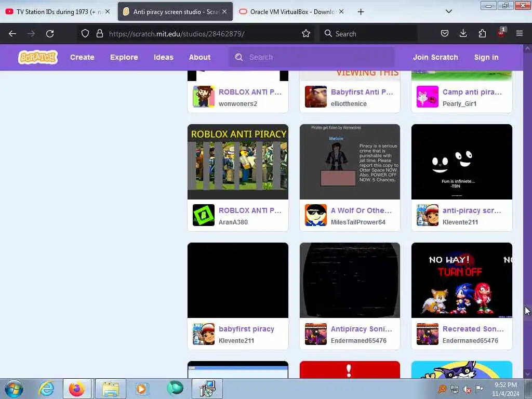The height and width of the screenshot is (399, 532).
Task: Open the Create menu item
Action: 82,57
